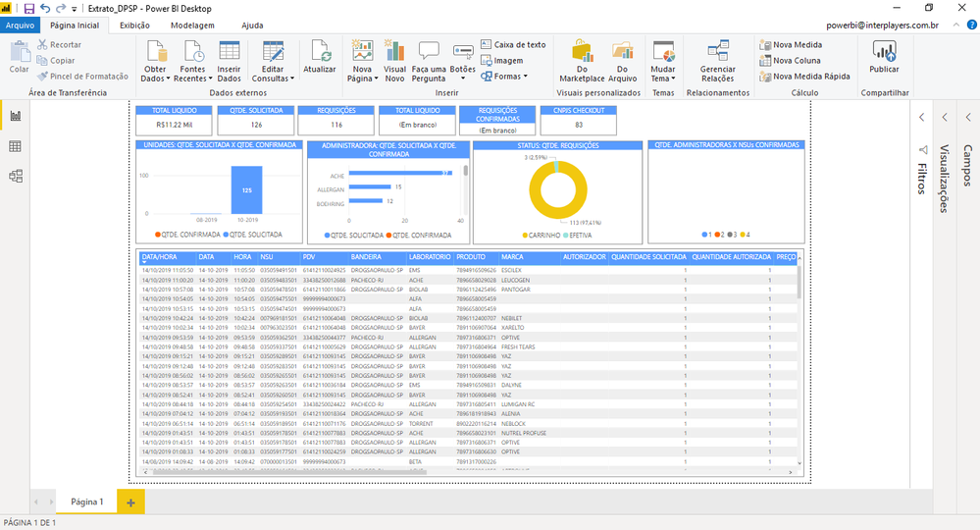Open the Arquivo menu
This screenshot has width=980, height=530.
[20, 25]
